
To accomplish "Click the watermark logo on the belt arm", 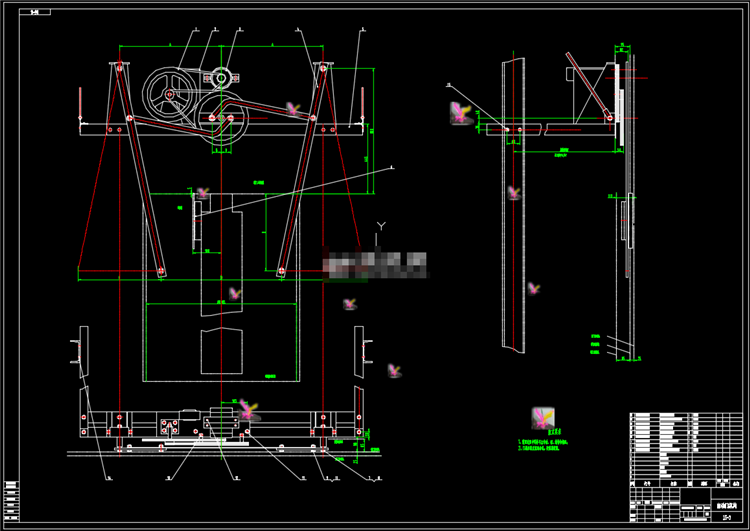I will (x=293, y=109).
